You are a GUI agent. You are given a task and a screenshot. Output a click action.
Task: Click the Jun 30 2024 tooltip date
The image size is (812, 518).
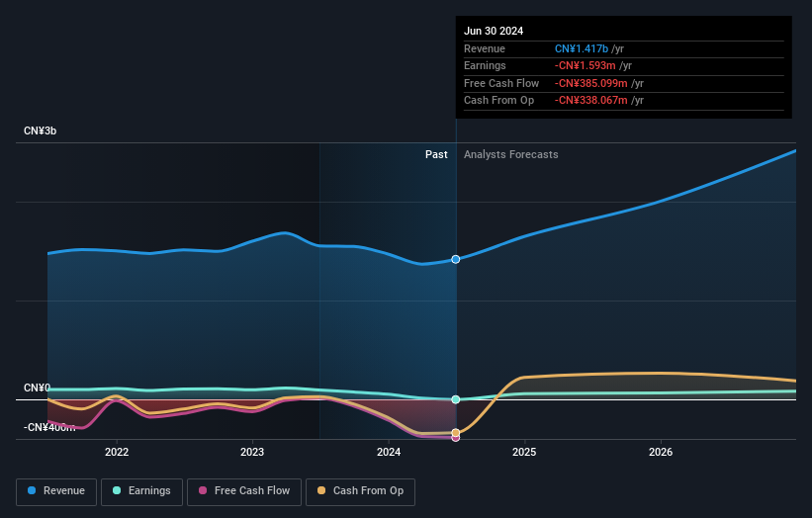(494, 31)
